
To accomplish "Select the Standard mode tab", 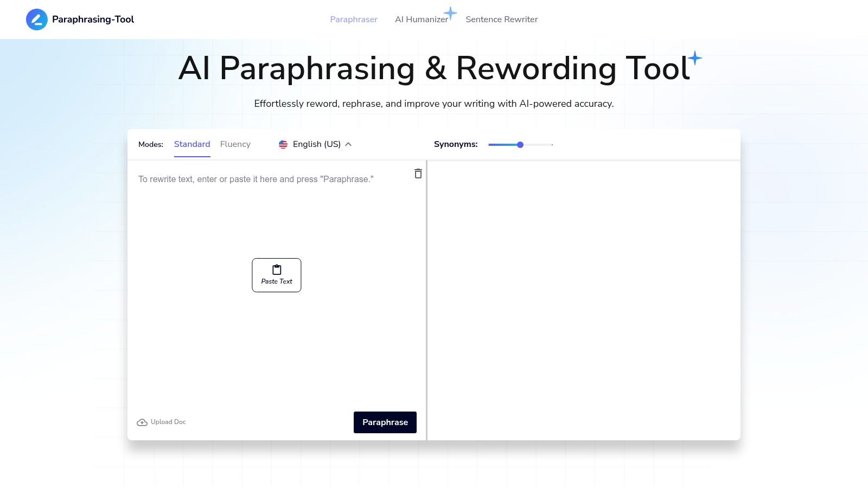I will [x=192, y=144].
